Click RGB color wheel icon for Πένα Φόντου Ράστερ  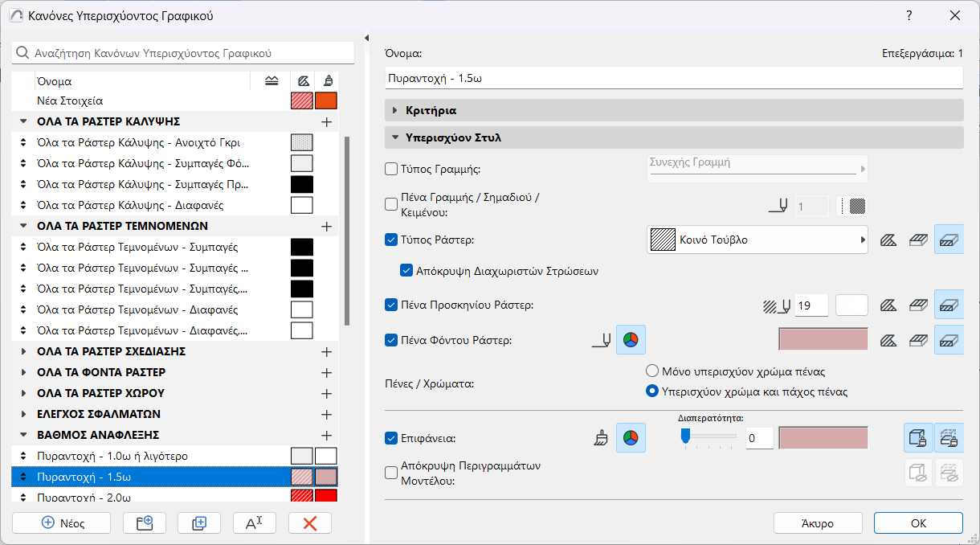(631, 339)
